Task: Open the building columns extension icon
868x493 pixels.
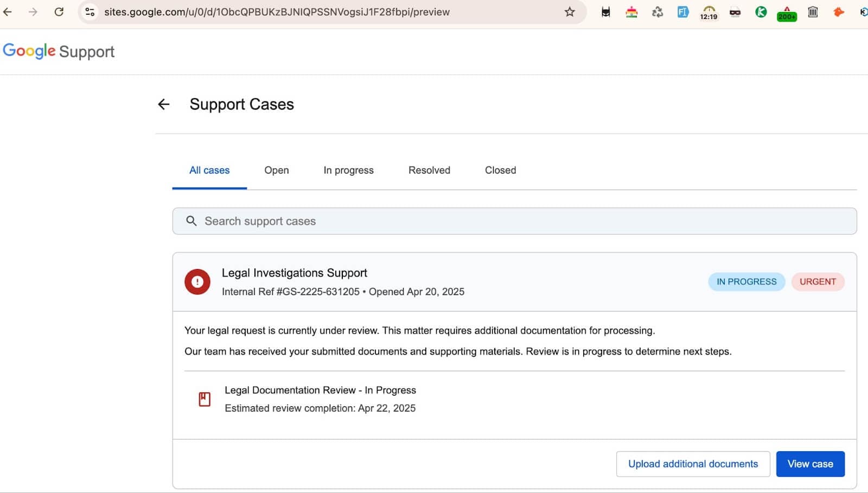Action: 813,12
